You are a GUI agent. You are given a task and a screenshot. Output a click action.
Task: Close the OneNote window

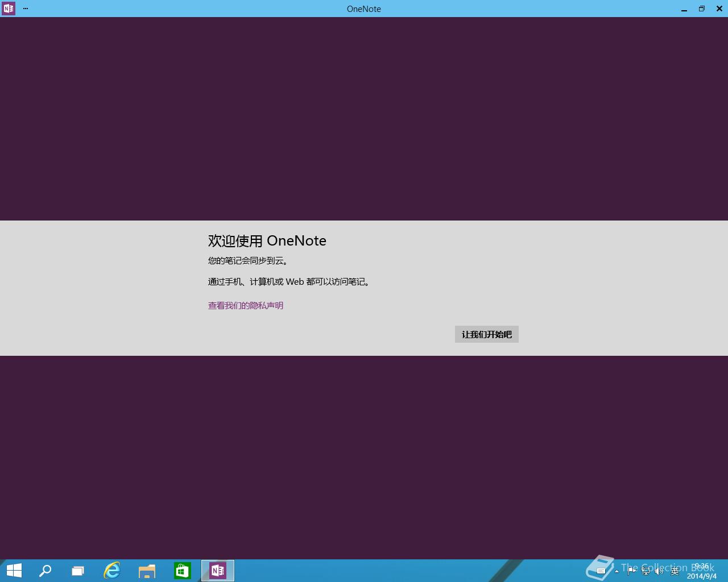pos(719,9)
